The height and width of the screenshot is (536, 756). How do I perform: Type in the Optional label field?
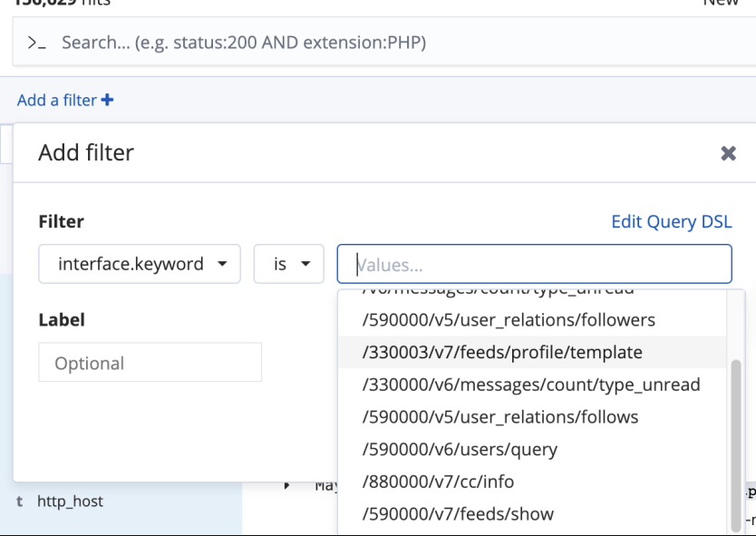click(x=150, y=363)
